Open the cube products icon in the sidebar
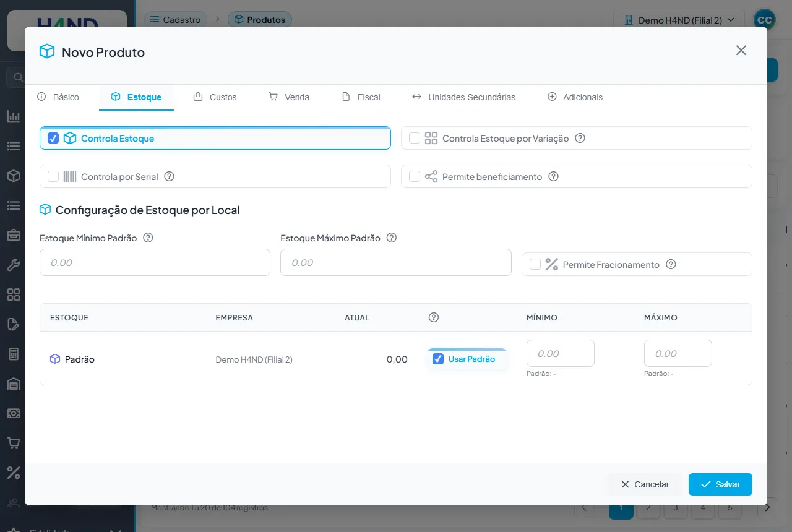 13,176
